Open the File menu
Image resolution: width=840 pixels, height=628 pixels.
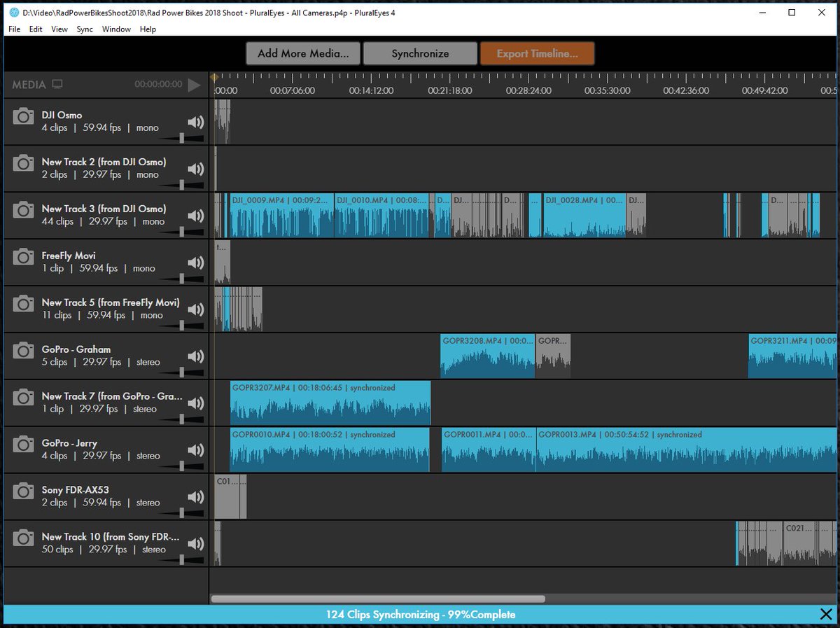[14, 29]
